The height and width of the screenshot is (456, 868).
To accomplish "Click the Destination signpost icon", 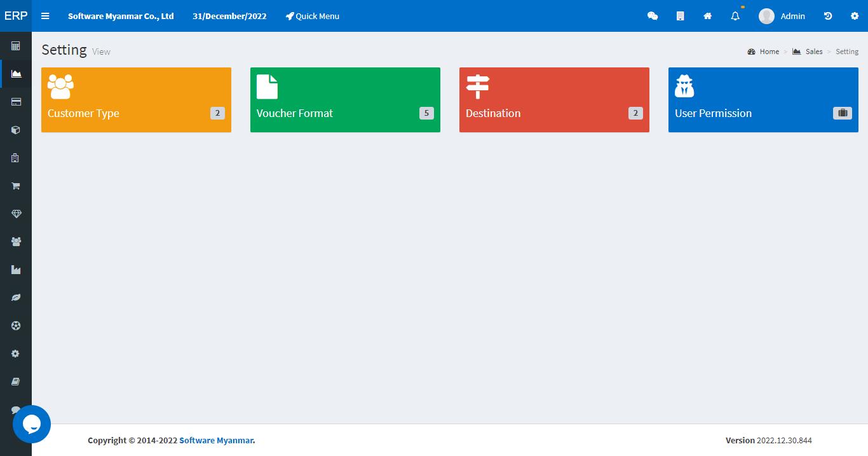I will click(x=477, y=86).
